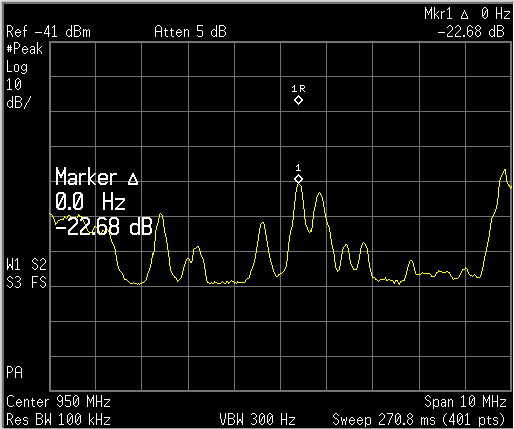Select the Center 950 MHz readout
Viewport: 514px width, 429px height.
point(58,402)
